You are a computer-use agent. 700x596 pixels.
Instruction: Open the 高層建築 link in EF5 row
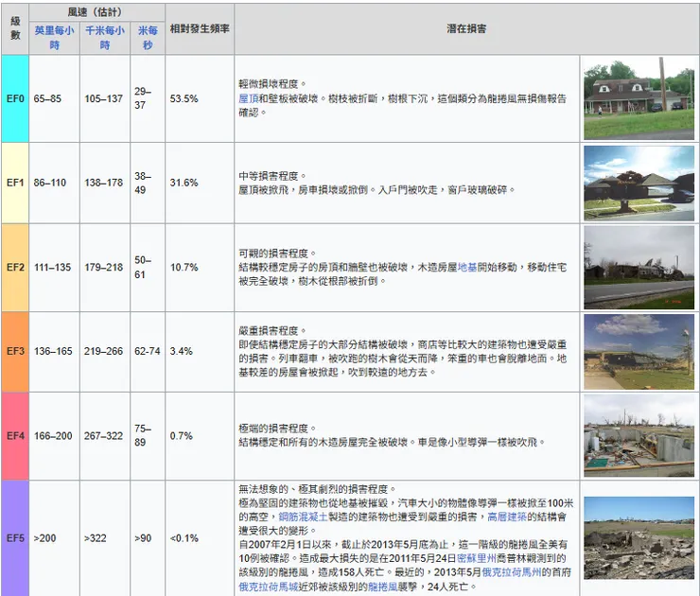pyautogui.click(x=507, y=517)
